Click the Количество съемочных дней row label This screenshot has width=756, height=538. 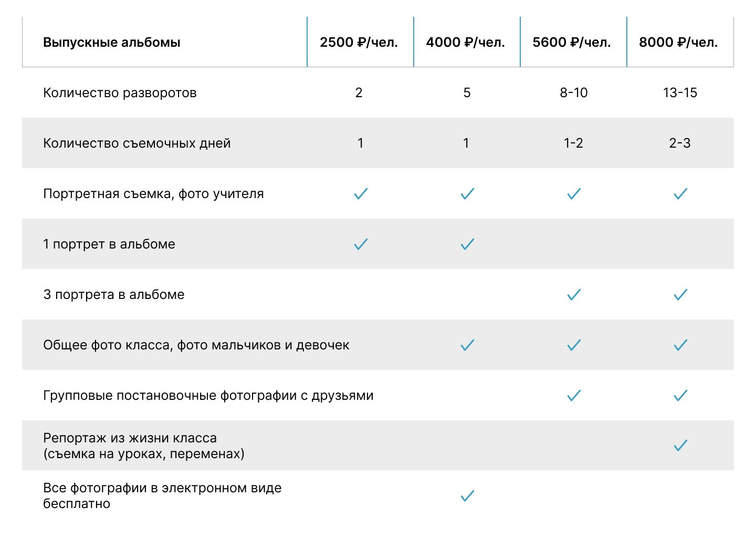[x=136, y=143]
